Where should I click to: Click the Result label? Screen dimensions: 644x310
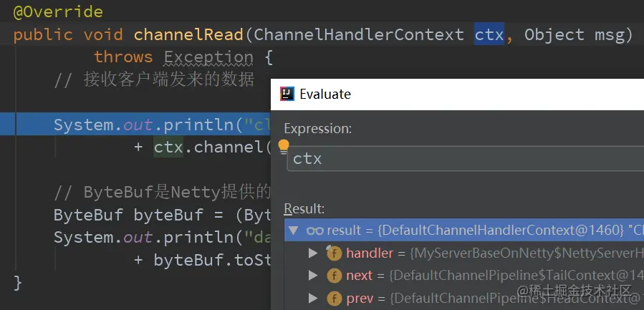coord(304,208)
